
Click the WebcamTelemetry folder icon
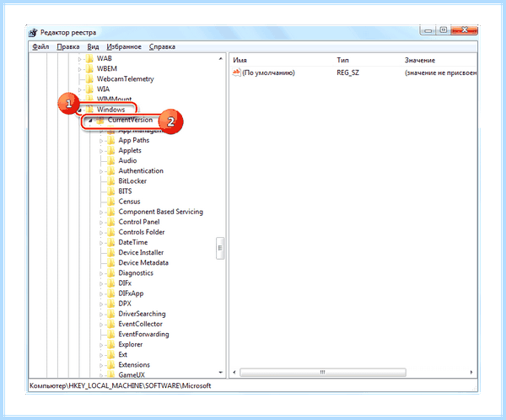[89, 79]
